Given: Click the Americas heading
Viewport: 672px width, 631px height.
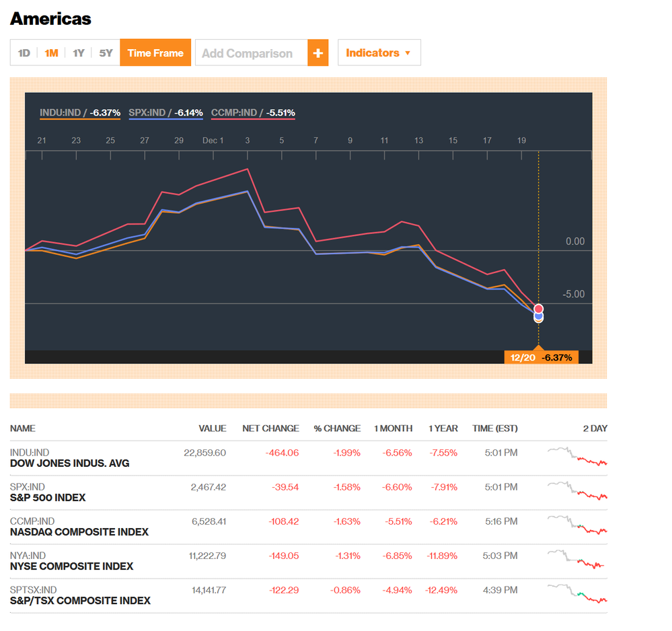Looking at the screenshot, I should (x=50, y=18).
